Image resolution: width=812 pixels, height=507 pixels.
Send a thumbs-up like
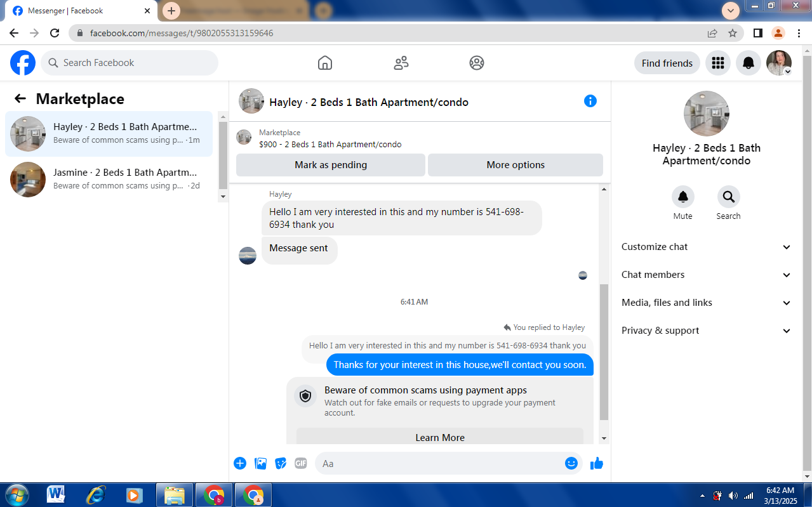point(597,463)
